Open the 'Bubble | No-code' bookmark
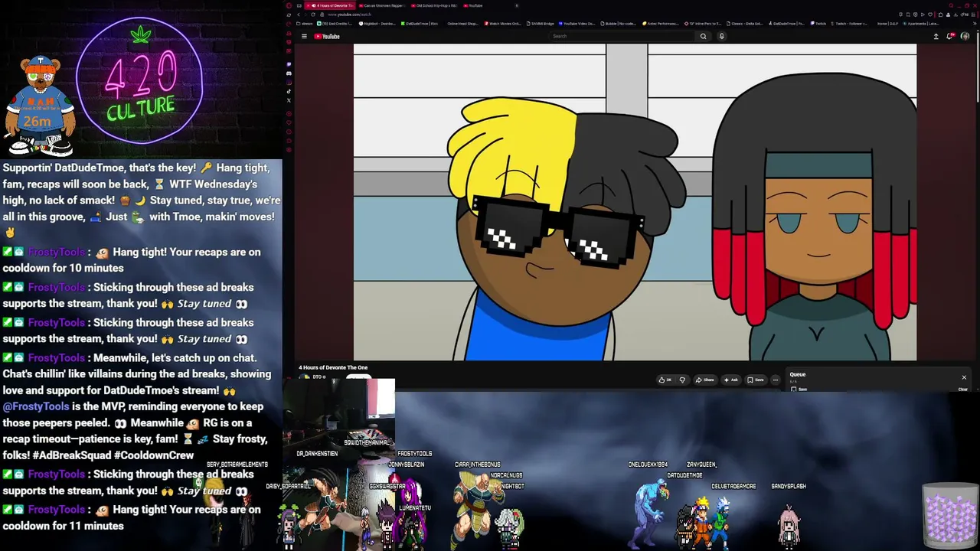Viewport: 980px width, 551px height. (x=619, y=24)
